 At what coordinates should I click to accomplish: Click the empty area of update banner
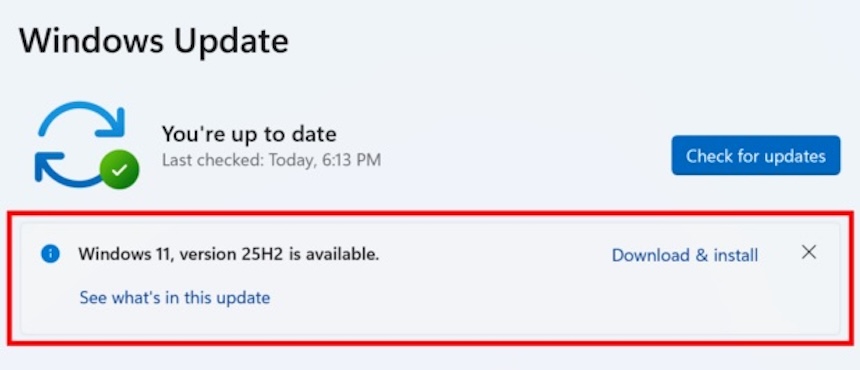pyautogui.click(x=439, y=307)
